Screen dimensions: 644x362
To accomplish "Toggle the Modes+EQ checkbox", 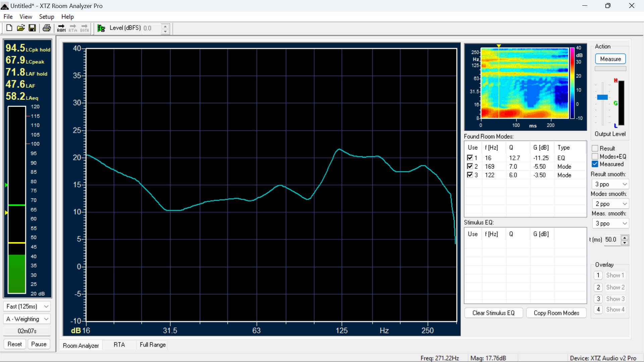I will coord(595,157).
